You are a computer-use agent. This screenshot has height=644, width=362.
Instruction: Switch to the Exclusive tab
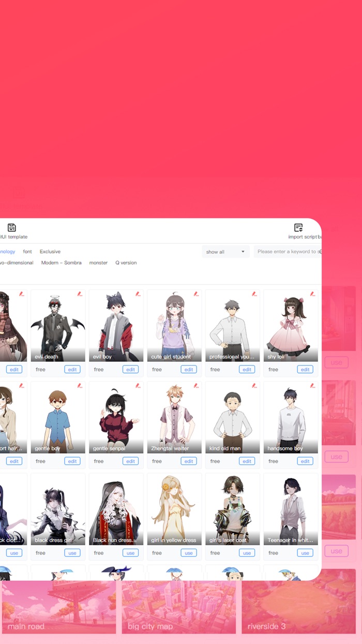pos(50,252)
